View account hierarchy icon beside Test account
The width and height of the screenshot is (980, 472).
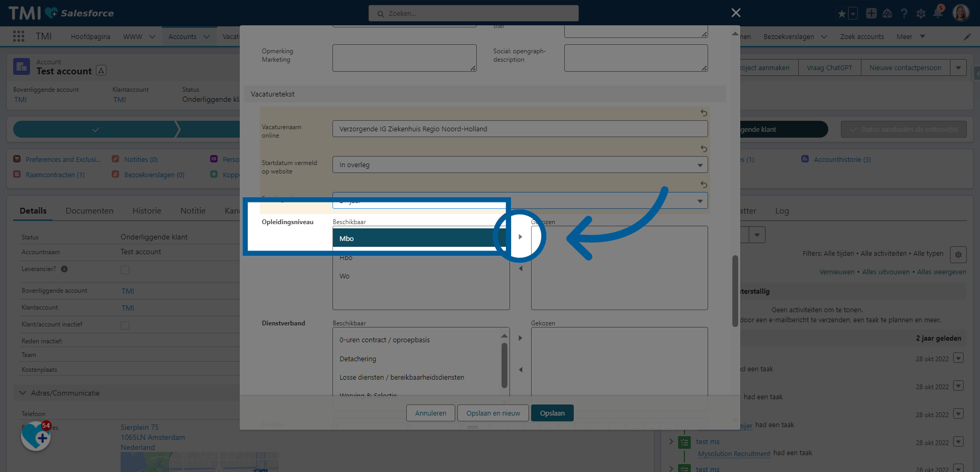point(102,71)
